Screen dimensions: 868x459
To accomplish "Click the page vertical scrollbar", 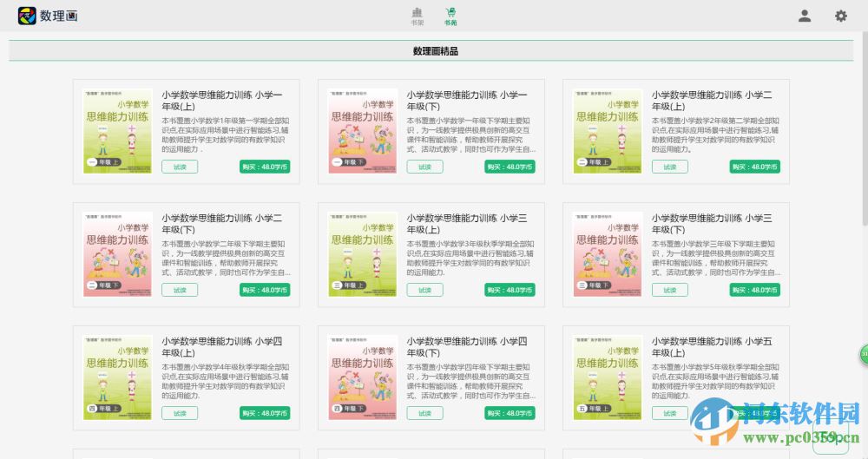I will 865,128.
